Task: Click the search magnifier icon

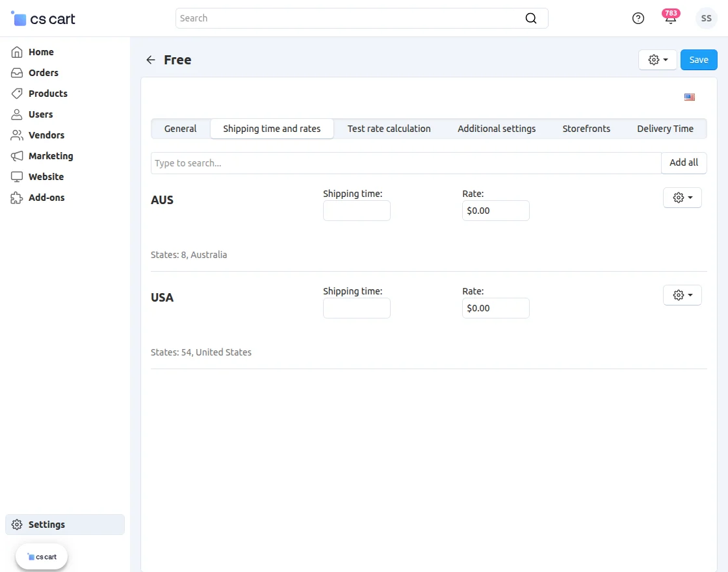Action: tap(531, 18)
